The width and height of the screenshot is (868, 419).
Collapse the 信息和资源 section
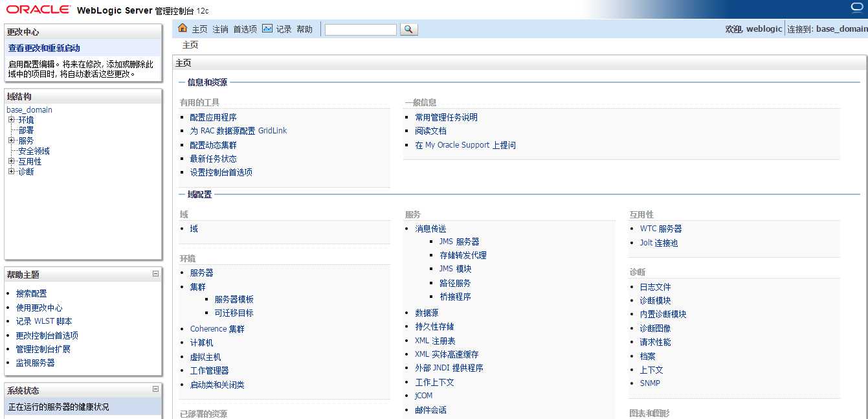pos(182,82)
